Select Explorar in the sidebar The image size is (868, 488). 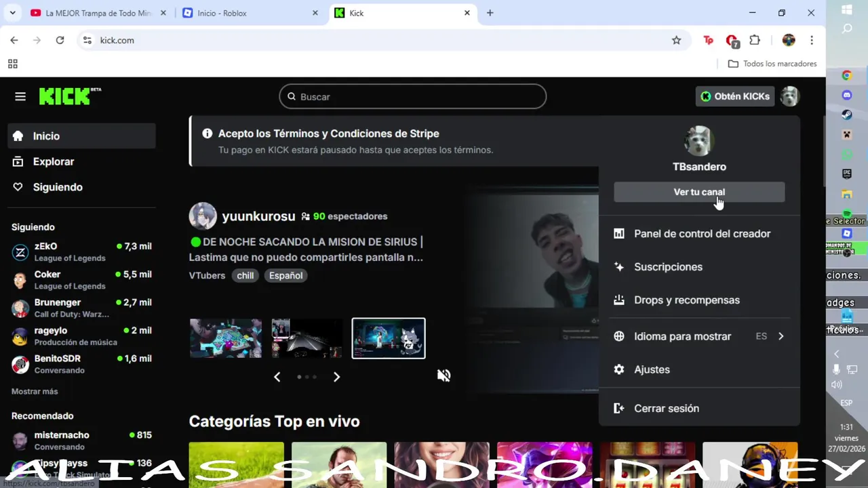[81, 161]
